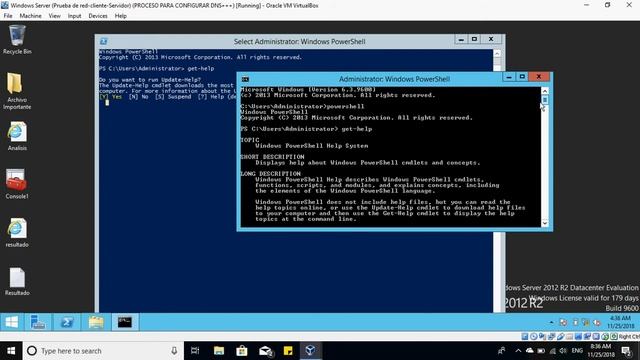The height and width of the screenshot is (360, 640).
Task: Click the blue PowerShell window title icon
Action: [104, 41]
